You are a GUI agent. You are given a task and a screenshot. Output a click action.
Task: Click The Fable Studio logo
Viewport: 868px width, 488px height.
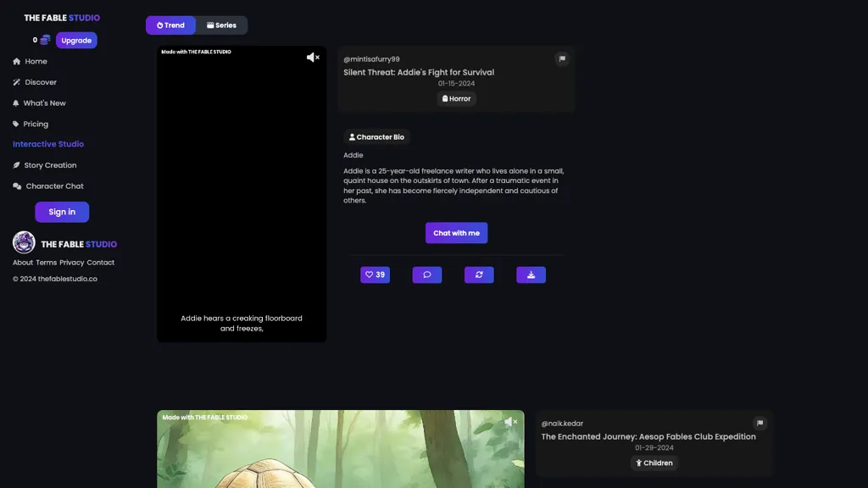pyautogui.click(x=61, y=17)
